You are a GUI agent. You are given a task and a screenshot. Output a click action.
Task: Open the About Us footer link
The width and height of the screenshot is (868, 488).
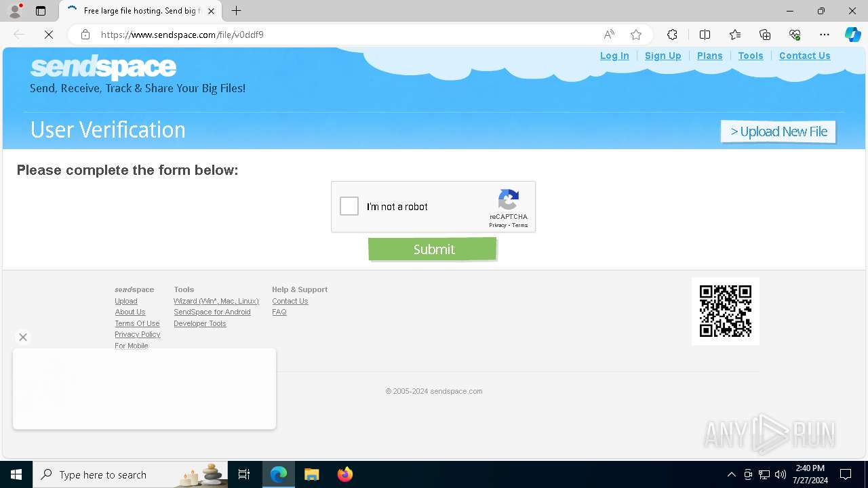pos(130,312)
